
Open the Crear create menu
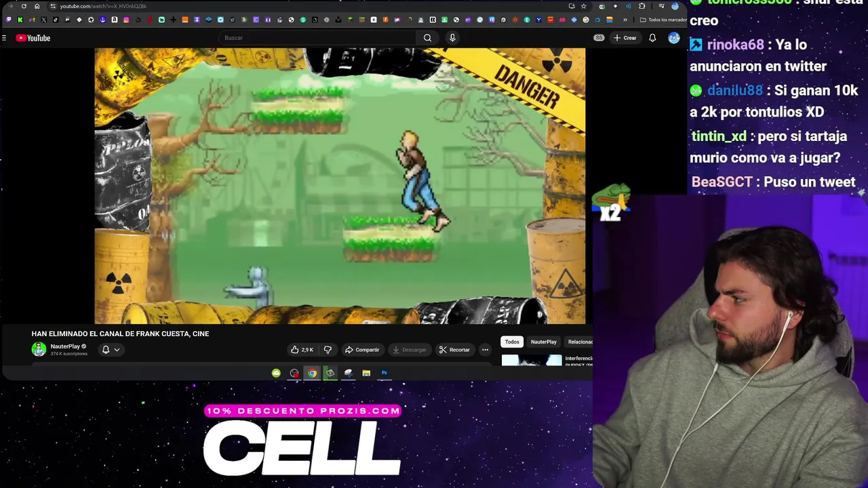coord(625,38)
